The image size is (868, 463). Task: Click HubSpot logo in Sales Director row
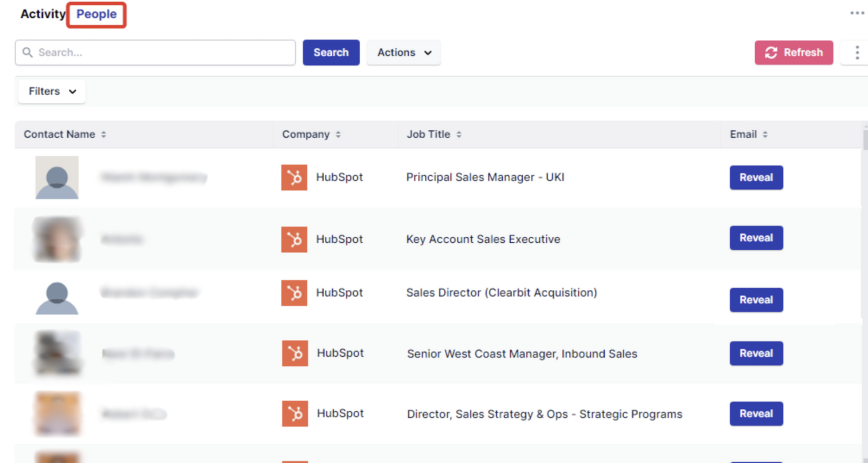[x=294, y=293]
